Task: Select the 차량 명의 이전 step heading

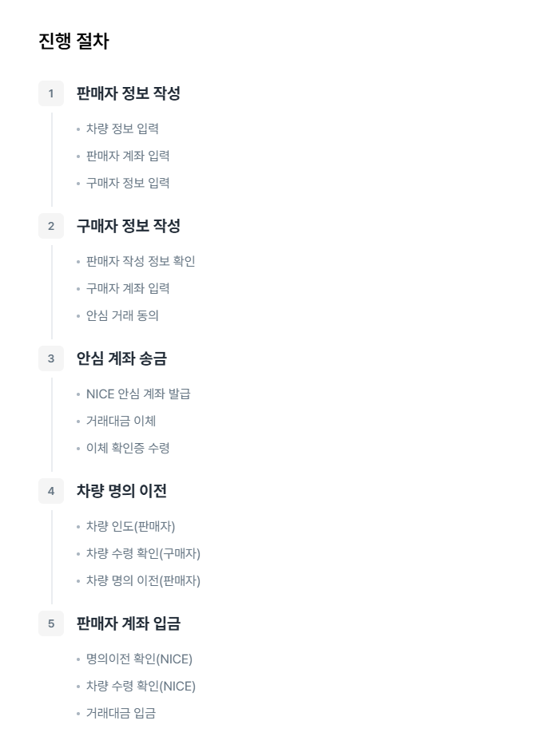Action: 121,491
